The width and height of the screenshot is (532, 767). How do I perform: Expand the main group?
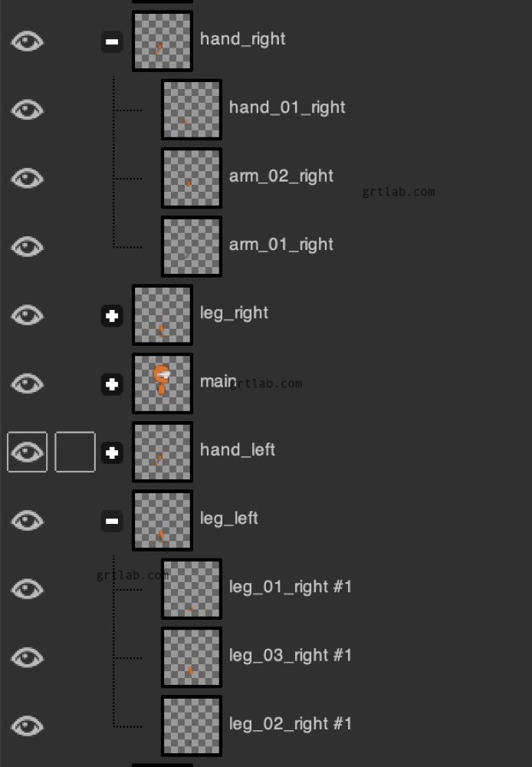point(112,385)
